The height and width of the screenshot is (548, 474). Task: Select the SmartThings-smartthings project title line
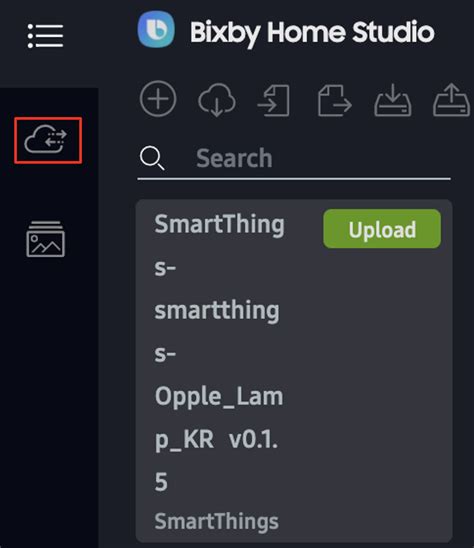(x=219, y=288)
